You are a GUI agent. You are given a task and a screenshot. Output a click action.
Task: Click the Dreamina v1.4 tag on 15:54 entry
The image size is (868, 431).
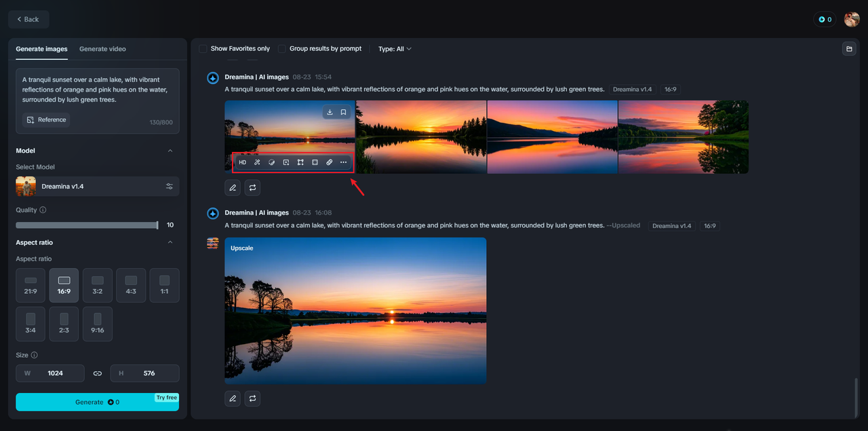tap(632, 90)
